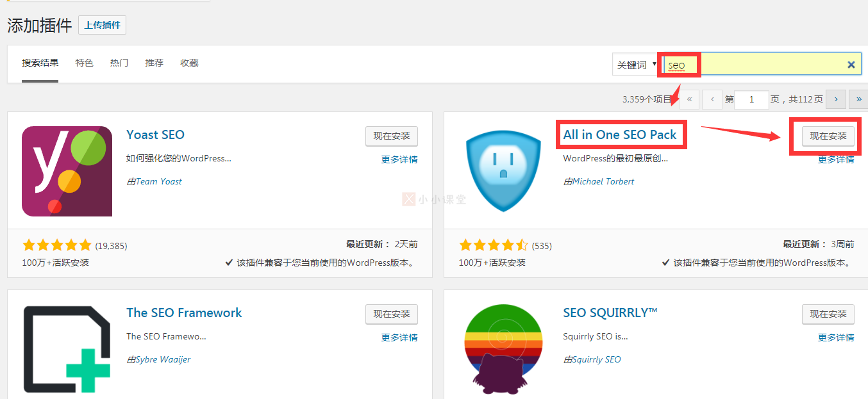Click the plugin search input field
Image resolution: width=868 pixels, height=399 pixels.
coord(762,65)
